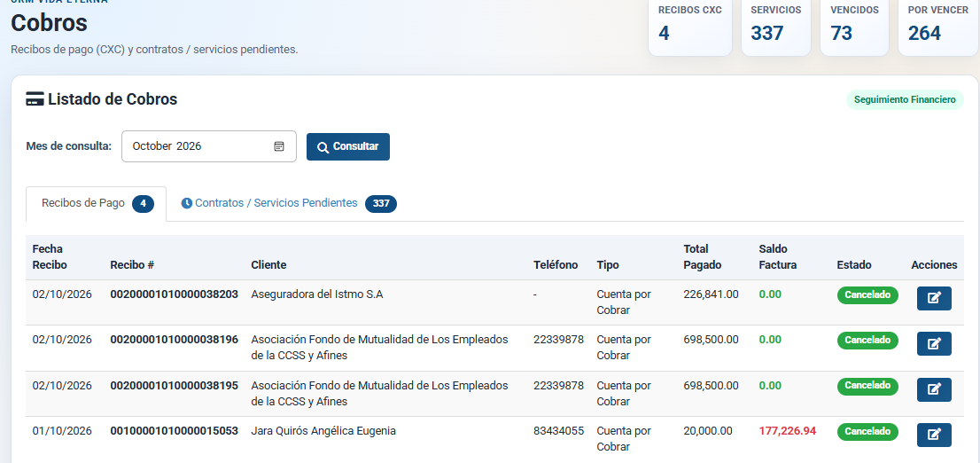
Task: Click client Jara Quirós Angélica Eugenia
Action: (x=323, y=430)
